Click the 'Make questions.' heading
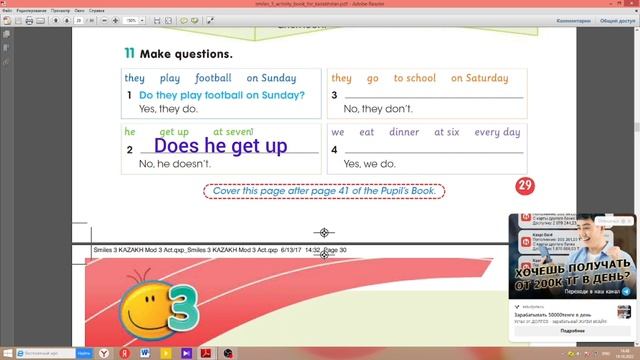Viewport: 640px width, 360px height. (x=186, y=54)
